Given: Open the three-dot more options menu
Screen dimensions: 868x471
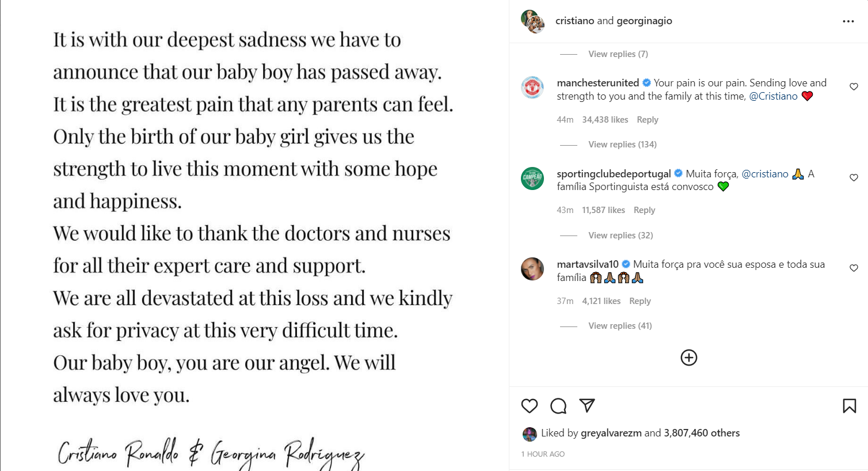Looking at the screenshot, I should [848, 21].
